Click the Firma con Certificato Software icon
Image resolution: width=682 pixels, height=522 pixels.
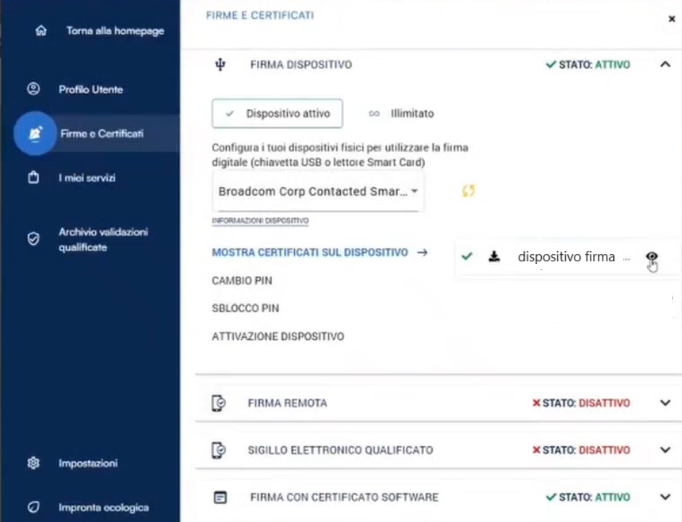(x=219, y=497)
